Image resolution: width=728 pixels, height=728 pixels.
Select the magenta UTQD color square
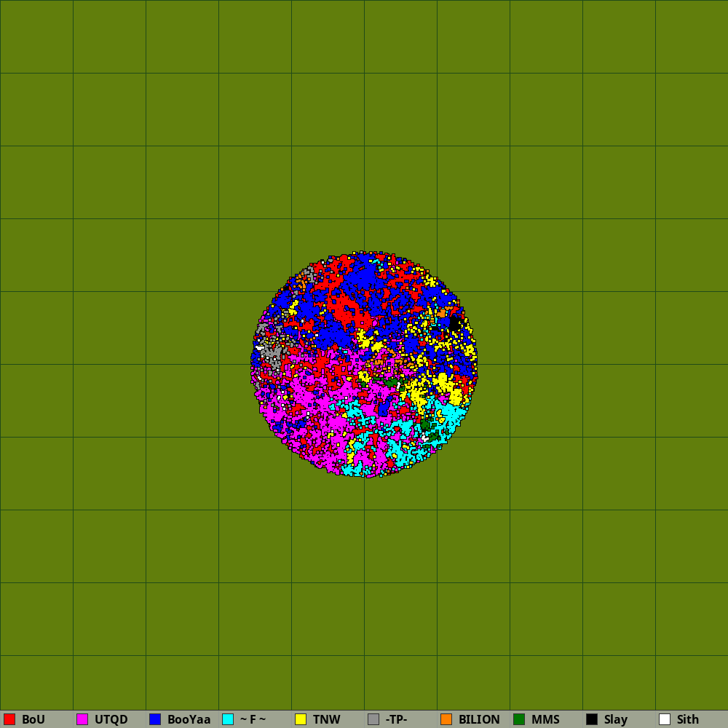(x=82, y=719)
